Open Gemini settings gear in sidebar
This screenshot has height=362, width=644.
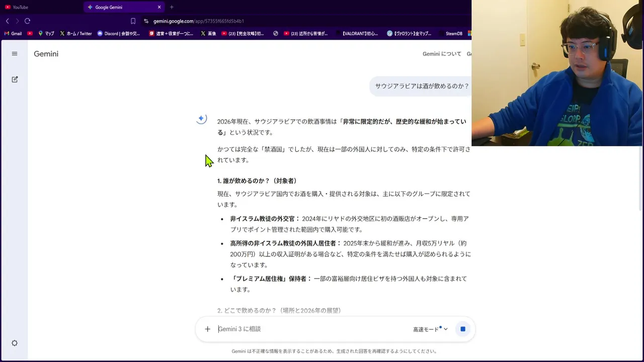(x=15, y=343)
